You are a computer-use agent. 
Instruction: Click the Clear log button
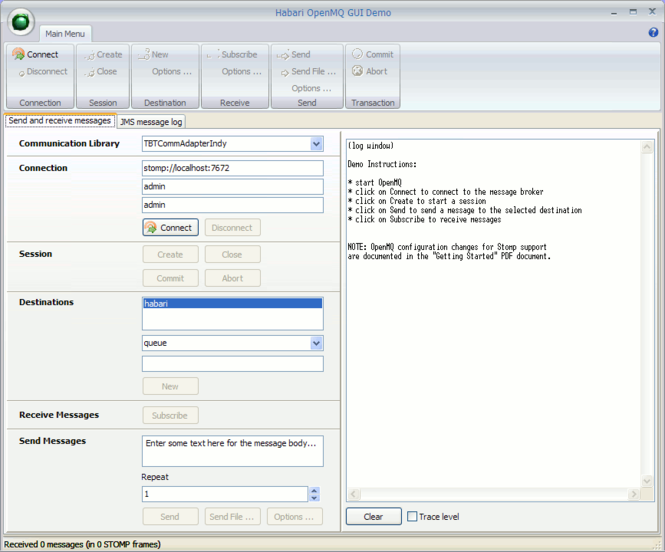tap(374, 516)
